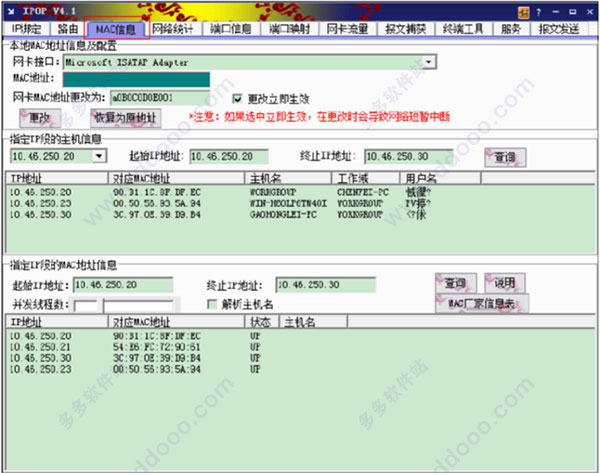Open the MAC厂家信息表 button
600x473 pixels.
[x=482, y=304]
